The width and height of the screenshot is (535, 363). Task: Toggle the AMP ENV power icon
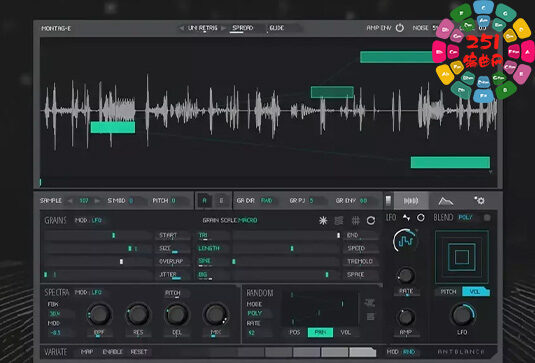click(400, 28)
